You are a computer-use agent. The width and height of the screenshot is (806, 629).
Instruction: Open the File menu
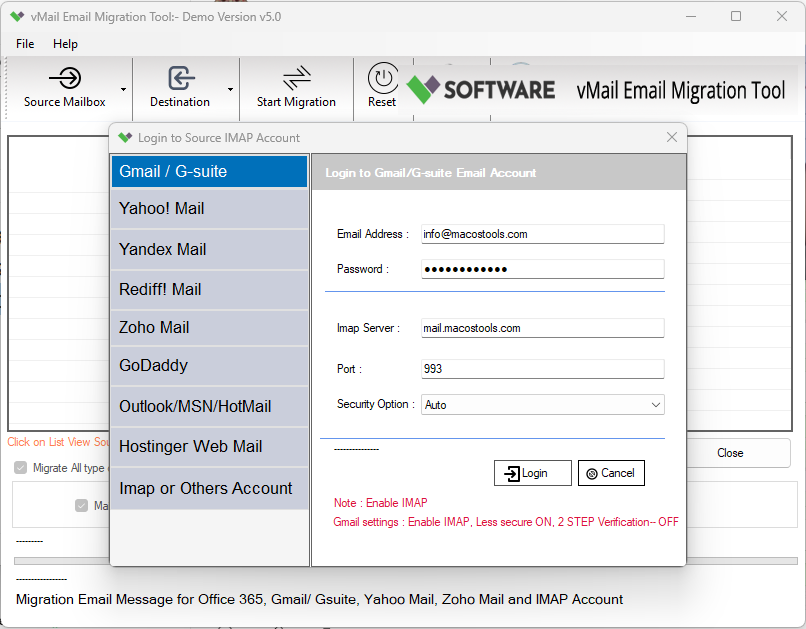coord(25,44)
